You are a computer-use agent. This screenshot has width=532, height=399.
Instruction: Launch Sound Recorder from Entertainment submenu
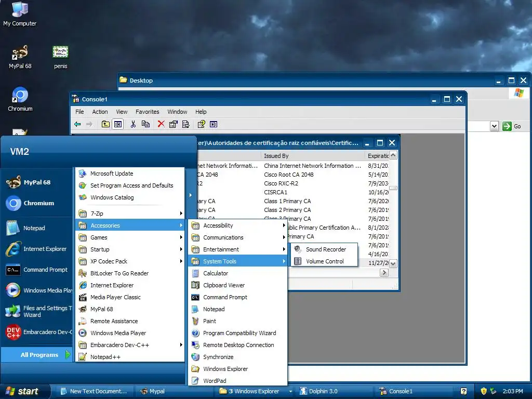[x=324, y=249]
